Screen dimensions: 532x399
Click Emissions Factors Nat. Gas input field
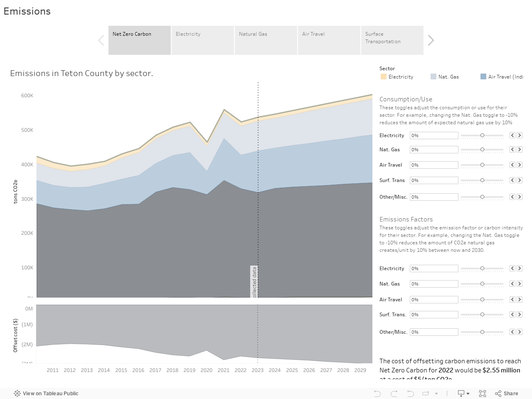coord(434,284)
